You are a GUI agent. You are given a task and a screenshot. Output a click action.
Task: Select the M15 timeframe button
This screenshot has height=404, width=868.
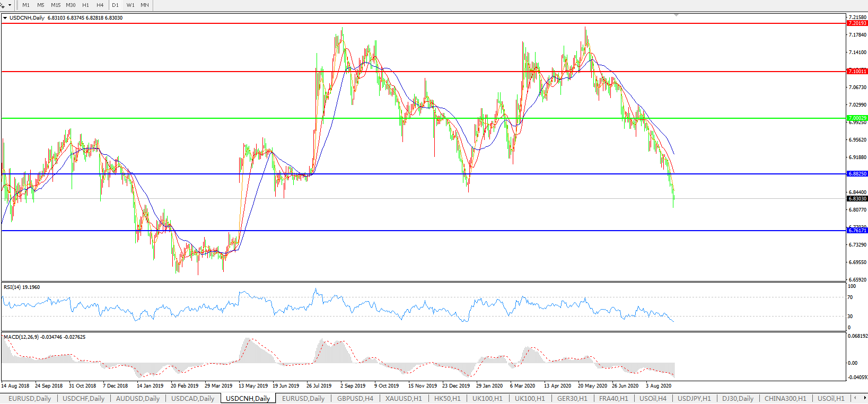[56, 5]
